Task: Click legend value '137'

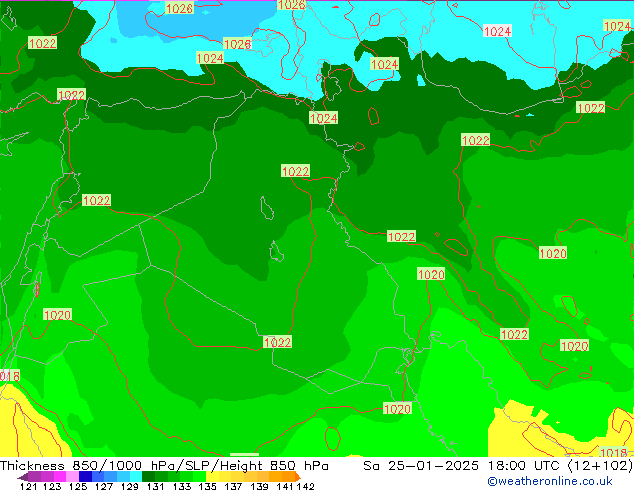Action: (233, 486)
